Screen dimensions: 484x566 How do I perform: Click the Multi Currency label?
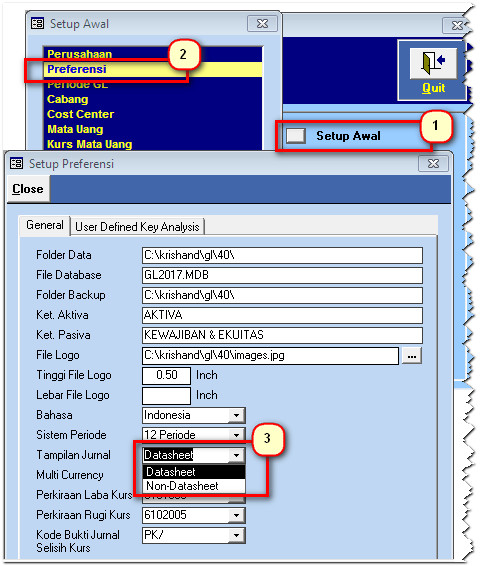coord(70,475)
